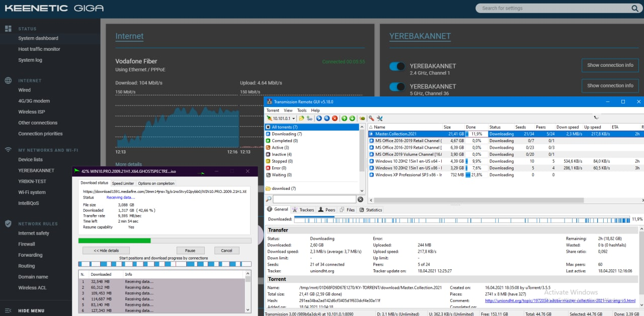Click the download folder icon in filter pane
This screenshot has width=644, height=316.
point(268,188)
